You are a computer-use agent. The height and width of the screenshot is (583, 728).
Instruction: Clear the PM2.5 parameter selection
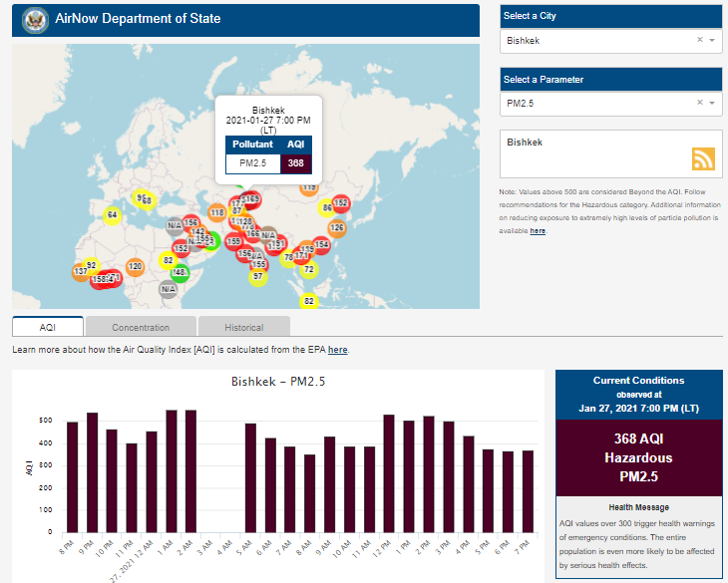click(699, 103)
